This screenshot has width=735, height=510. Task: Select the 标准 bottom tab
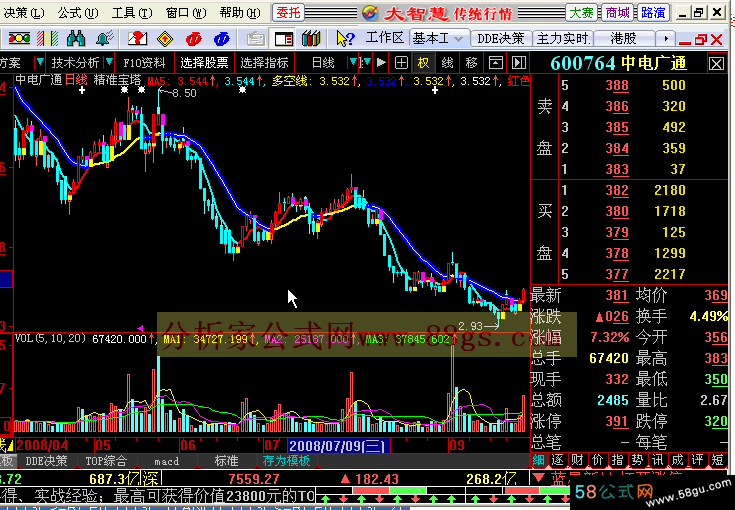(x=227, y=461)
